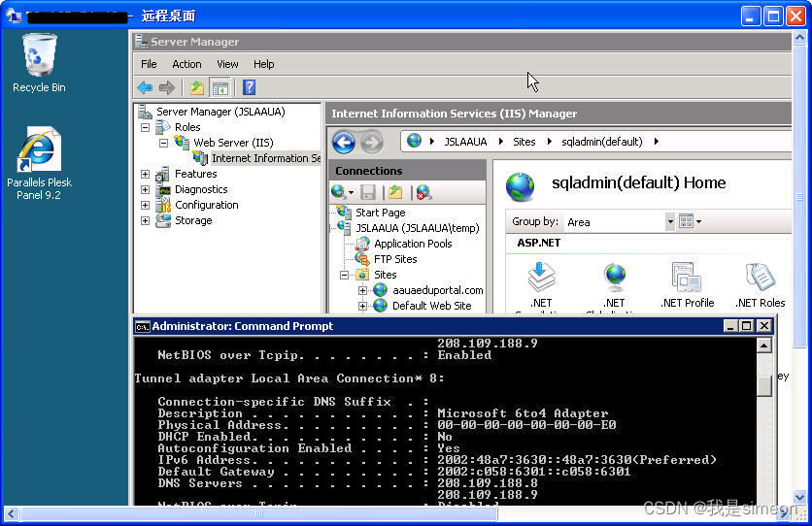Open the Action menu
This screenshot has width=812, height=526.
(x=186, y=64)
